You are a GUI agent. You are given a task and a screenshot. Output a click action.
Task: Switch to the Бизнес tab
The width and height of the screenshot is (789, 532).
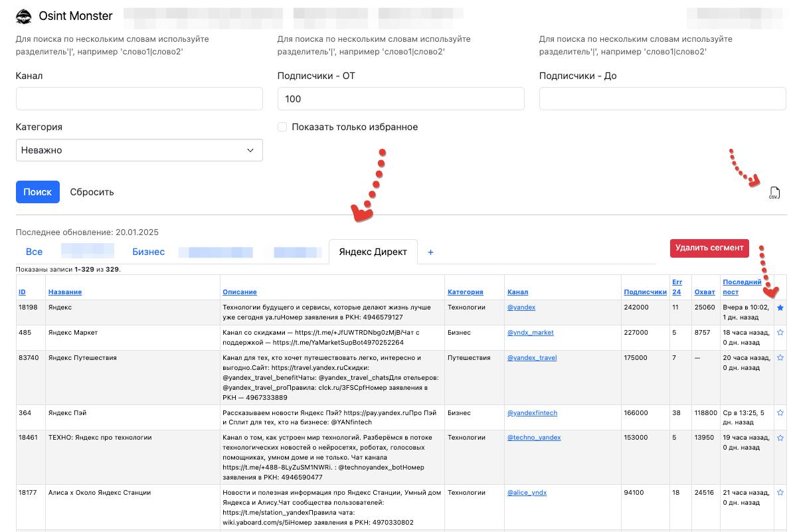pyautogui.click(x=149, y=252)
